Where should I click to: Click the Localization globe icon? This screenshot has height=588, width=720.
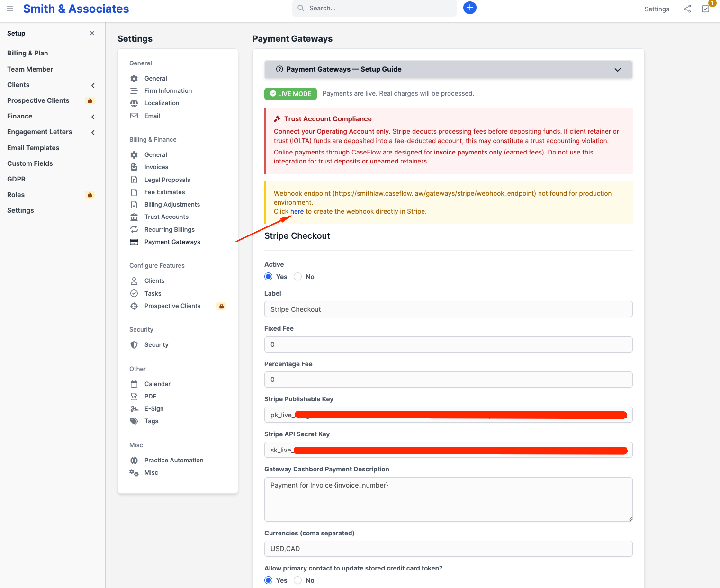click(x=134, y=103)
